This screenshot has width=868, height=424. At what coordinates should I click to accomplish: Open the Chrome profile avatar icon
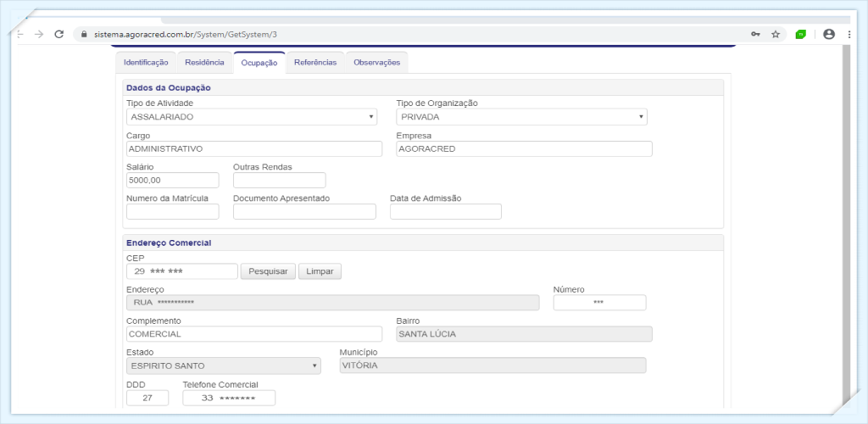pyautogui.click(x=829, y=34)
